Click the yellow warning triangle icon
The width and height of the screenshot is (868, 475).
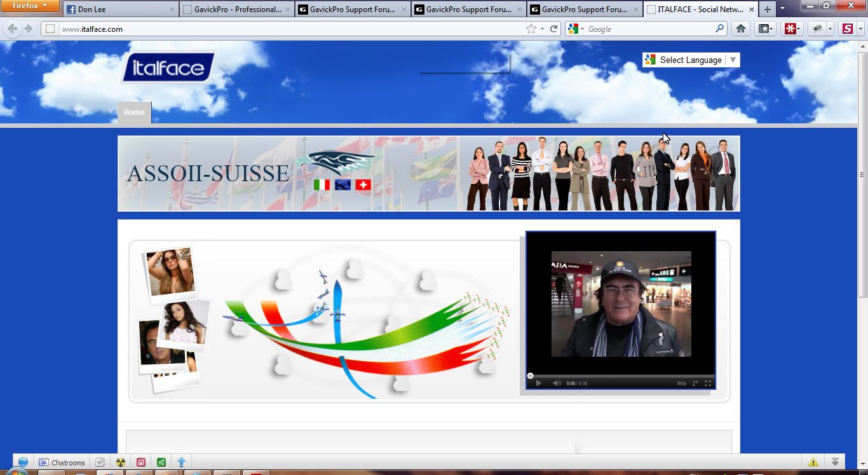point(813,462)
